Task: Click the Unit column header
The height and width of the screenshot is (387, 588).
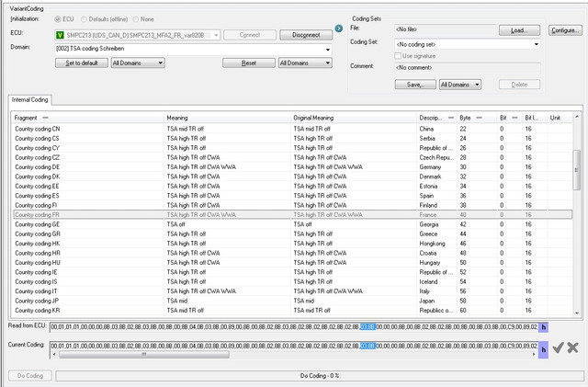Action: tap(560, 118)
